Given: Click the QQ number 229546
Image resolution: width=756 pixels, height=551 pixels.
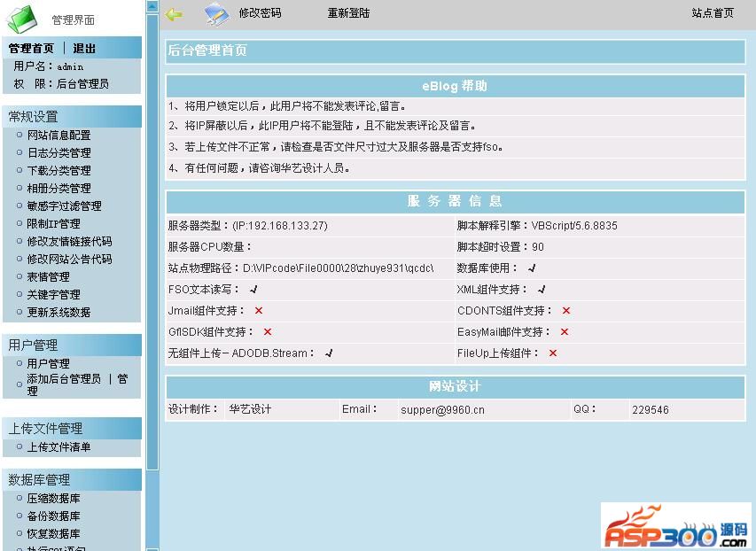Looking at the screenshot, I should tap(651, 410).
